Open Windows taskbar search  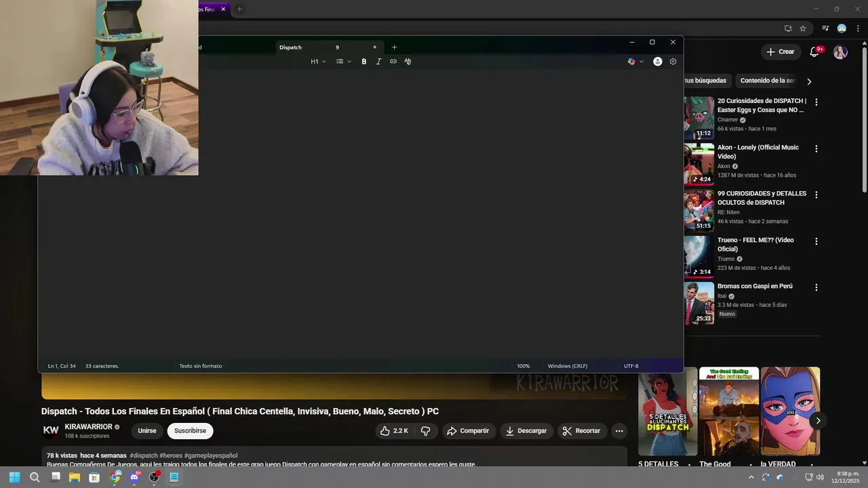pos(35,477)
